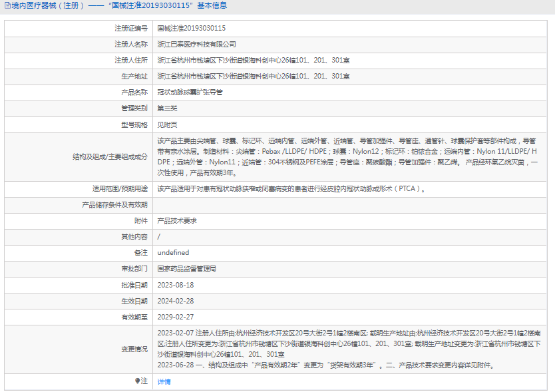Select registration number 国械注准20193030115 cell
Viewport: 555px width, 392px height.
[x=192, y=29]
